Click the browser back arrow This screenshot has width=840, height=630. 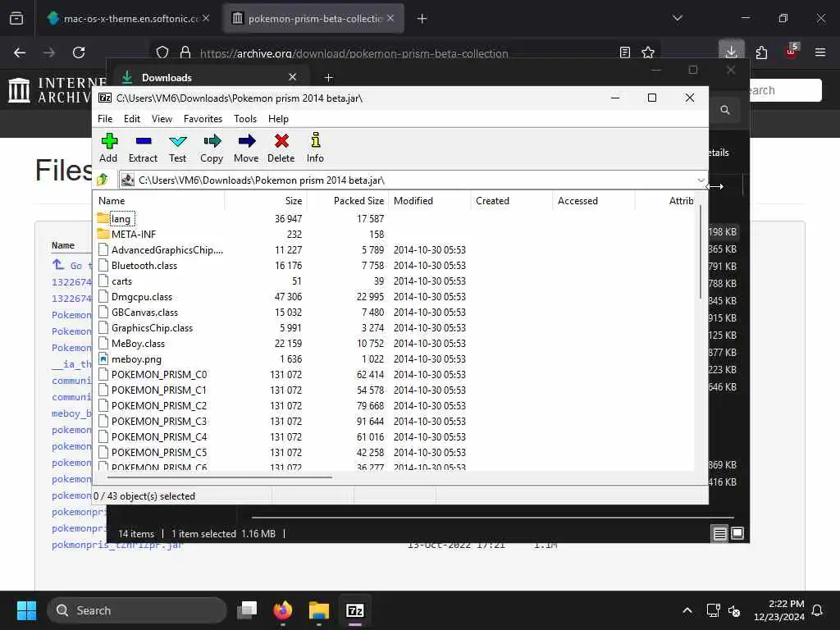[x=20, y=52]
